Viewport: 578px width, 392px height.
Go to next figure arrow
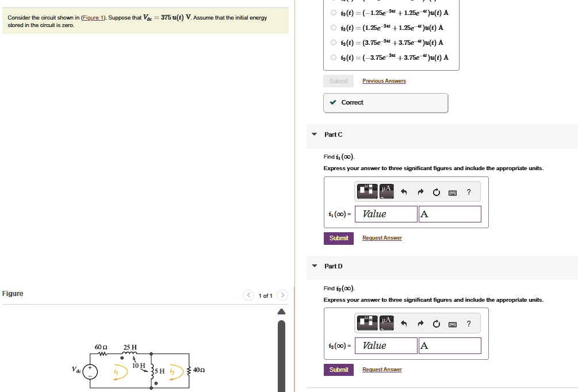point(282,295)
